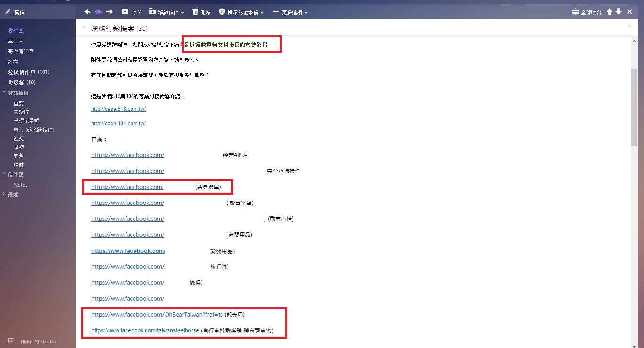Click the vertical scrollbar in the message pane
This screenshot has height=348, width=644.
pyautogui.click(x=634, y=108)
